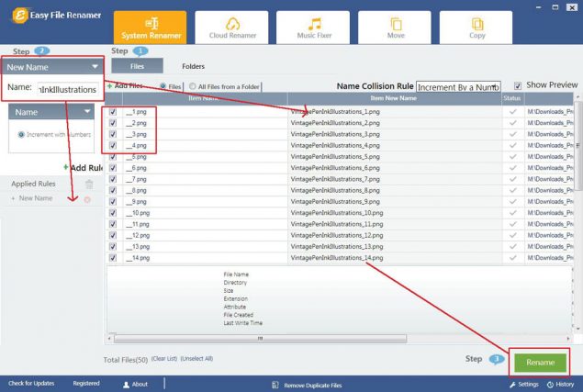Maximize the Easy File Renamer window
The height and width of the screenshot is (392, 583).
pyautogui.click(x=555, y=7)
